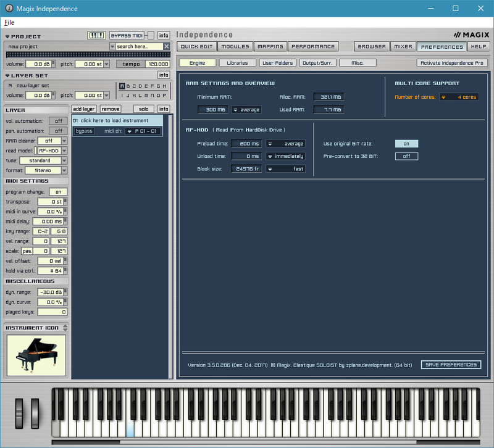Clear the project search field with X

[x=167, y=46]
